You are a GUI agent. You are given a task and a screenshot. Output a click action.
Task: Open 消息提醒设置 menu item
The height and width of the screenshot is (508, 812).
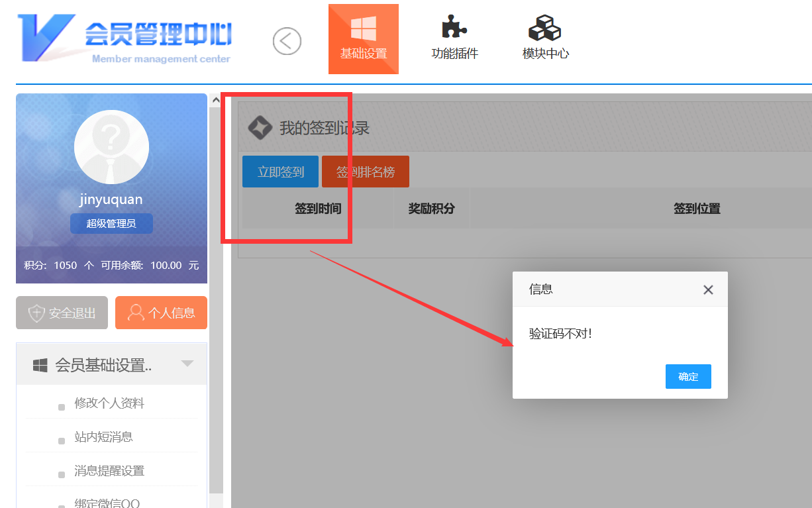(109, 471)
